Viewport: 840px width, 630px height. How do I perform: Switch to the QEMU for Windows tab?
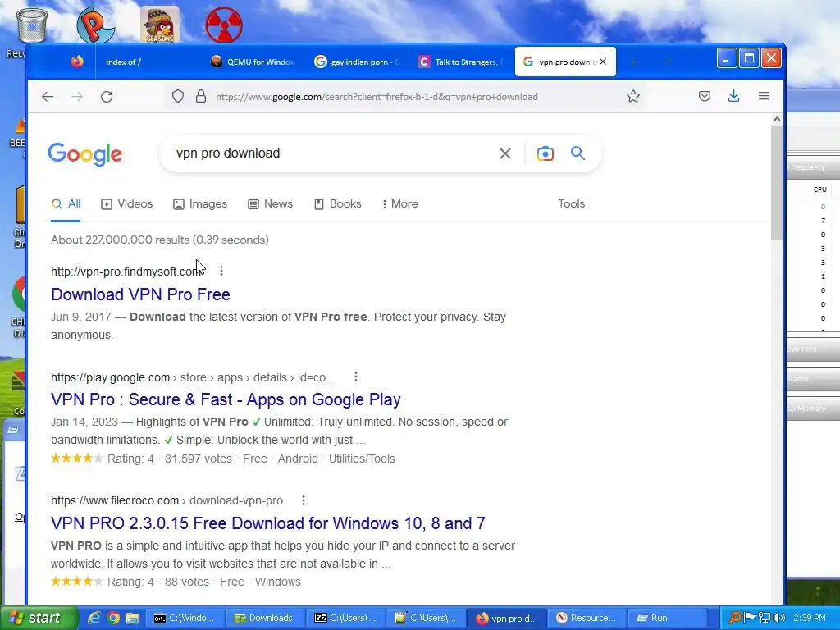pos(253,62)
